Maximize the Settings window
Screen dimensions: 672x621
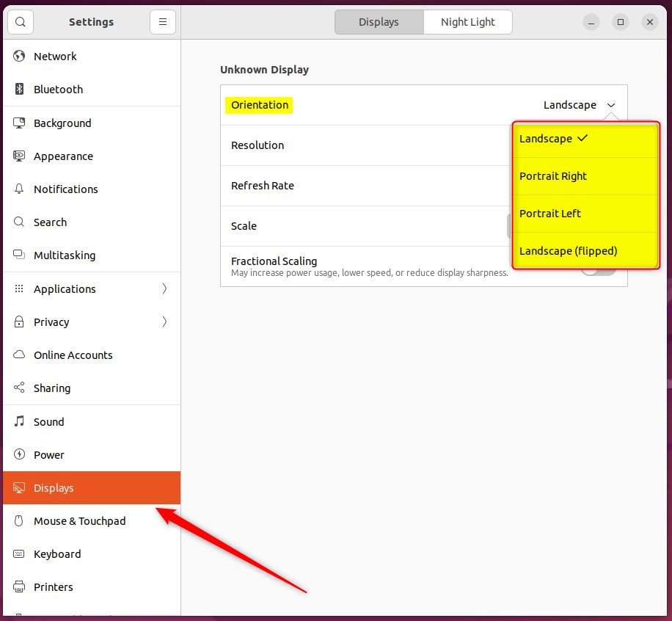click(x=620, y=22)
